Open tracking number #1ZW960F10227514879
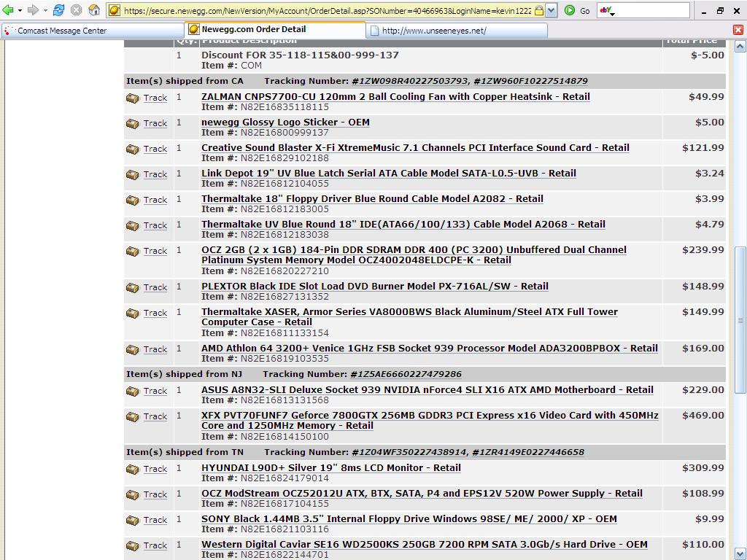 coord(531,81)
